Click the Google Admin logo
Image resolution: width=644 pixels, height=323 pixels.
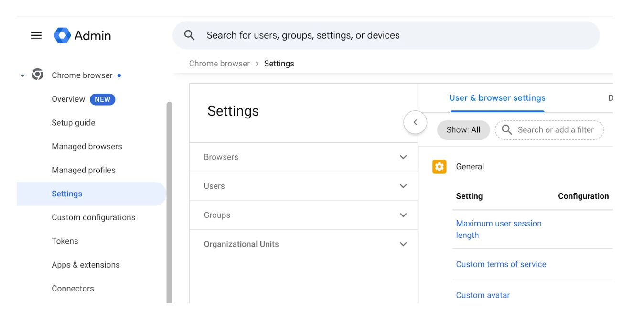point(62,35)
